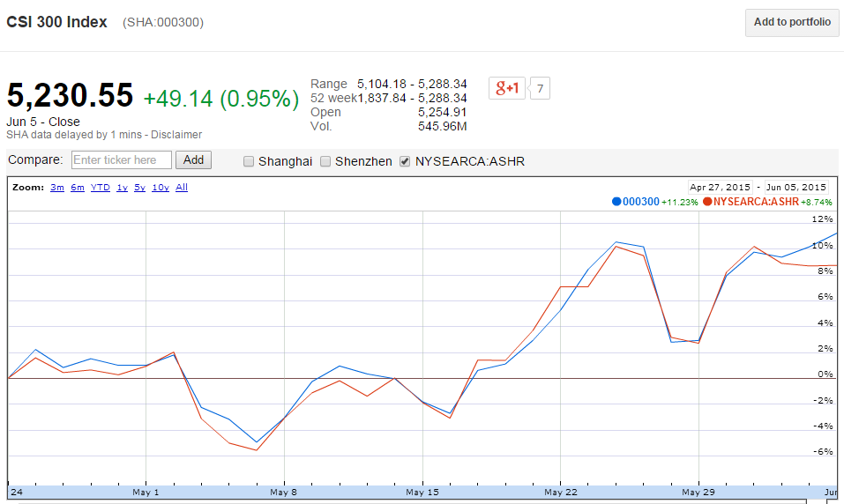Click the Jun 05, 2015 end date field
This screenshot has width=844, height=504.
point(795,187)
